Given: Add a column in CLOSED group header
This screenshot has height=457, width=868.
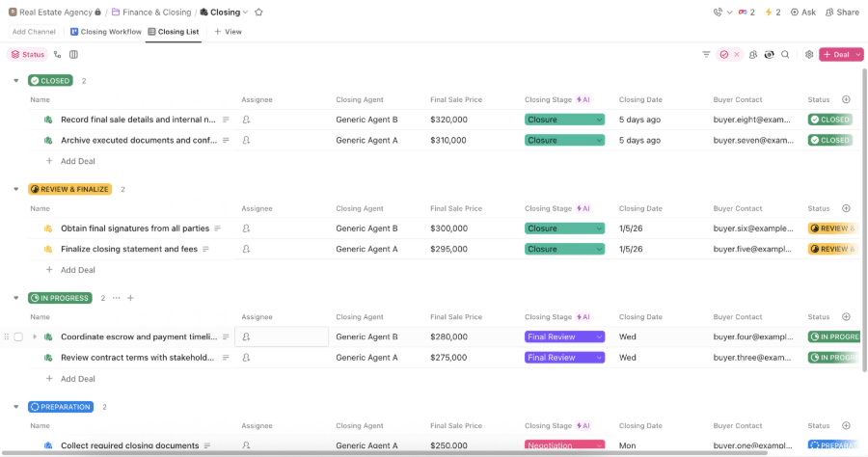Looking at the screenshot, I should [846, 99].
